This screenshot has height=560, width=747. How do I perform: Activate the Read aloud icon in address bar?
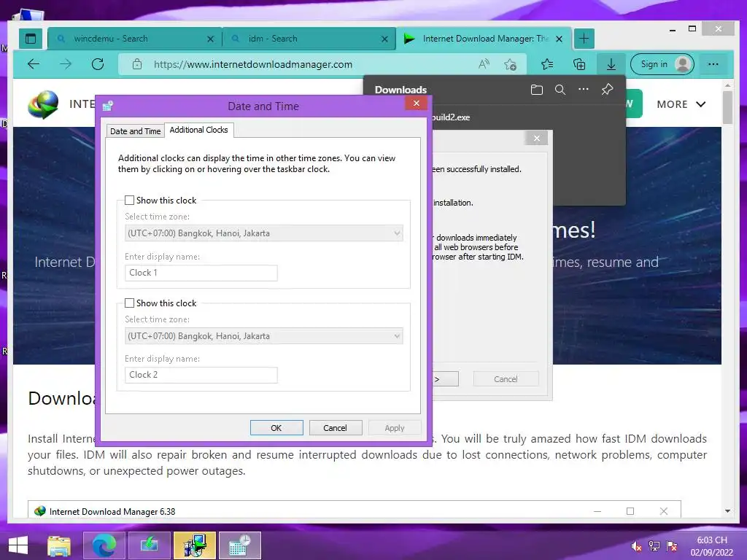click(x=484, y=64)
